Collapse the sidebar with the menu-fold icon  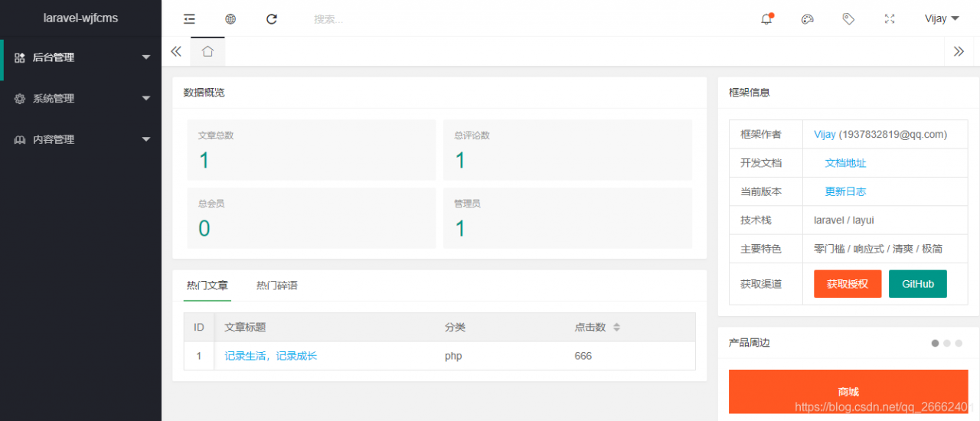click(190, 19)
